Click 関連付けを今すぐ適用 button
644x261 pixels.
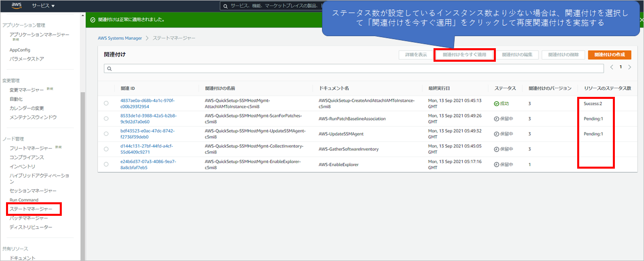click(x=464, y=55)
